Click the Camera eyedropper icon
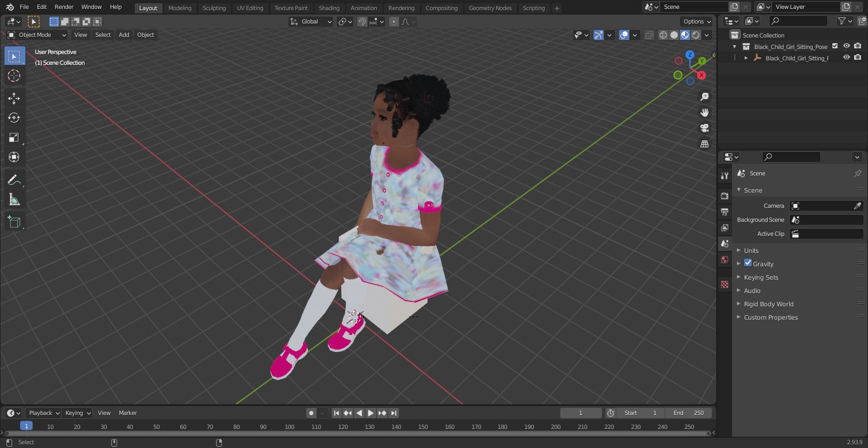The width and height of the screenshot is (868, 448). coord(857,206)
